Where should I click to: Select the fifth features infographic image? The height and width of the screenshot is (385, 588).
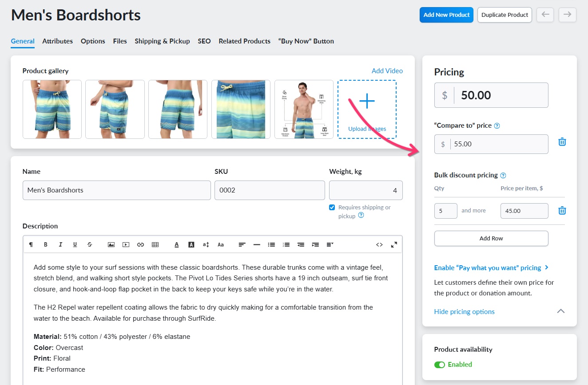(x=304, y=109)
